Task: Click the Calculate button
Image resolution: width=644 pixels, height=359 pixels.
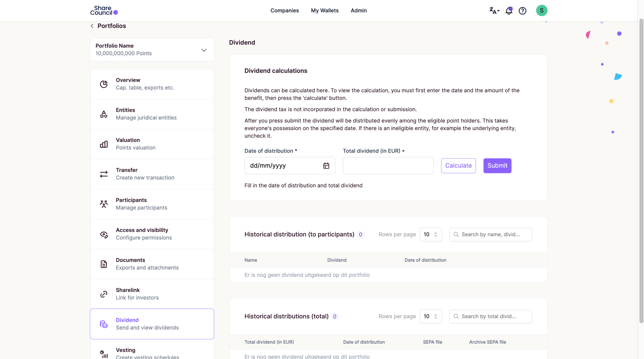Action: pos(458,166)
